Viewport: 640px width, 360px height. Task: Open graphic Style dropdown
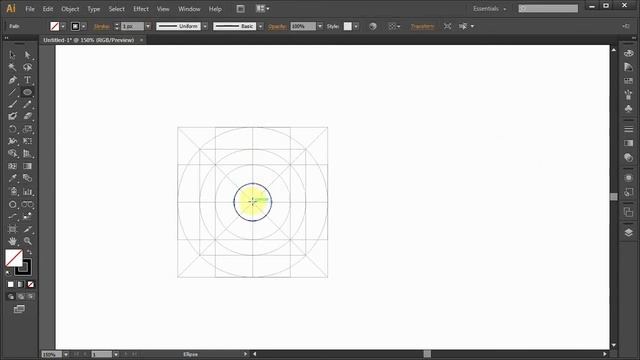356,26
